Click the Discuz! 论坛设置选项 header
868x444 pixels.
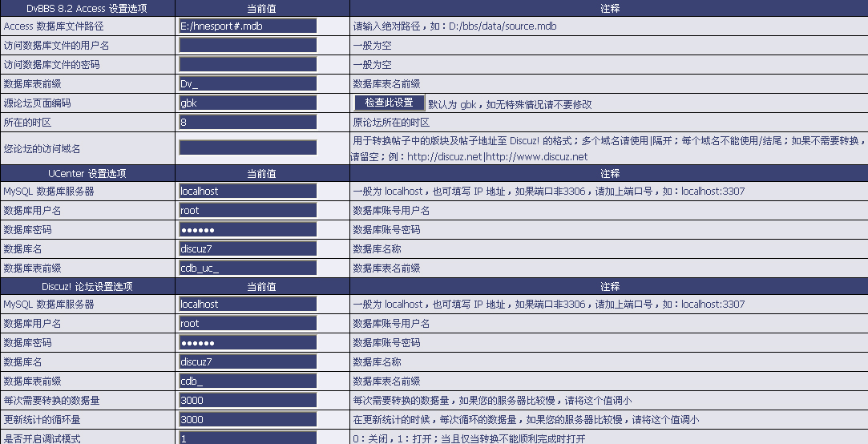(x=87, y=287)
